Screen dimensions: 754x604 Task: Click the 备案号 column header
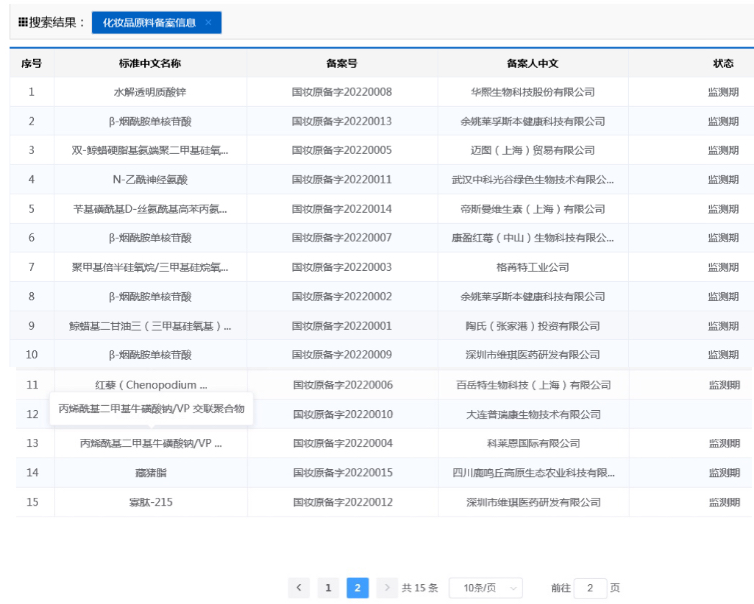click(x=342, y=63)
